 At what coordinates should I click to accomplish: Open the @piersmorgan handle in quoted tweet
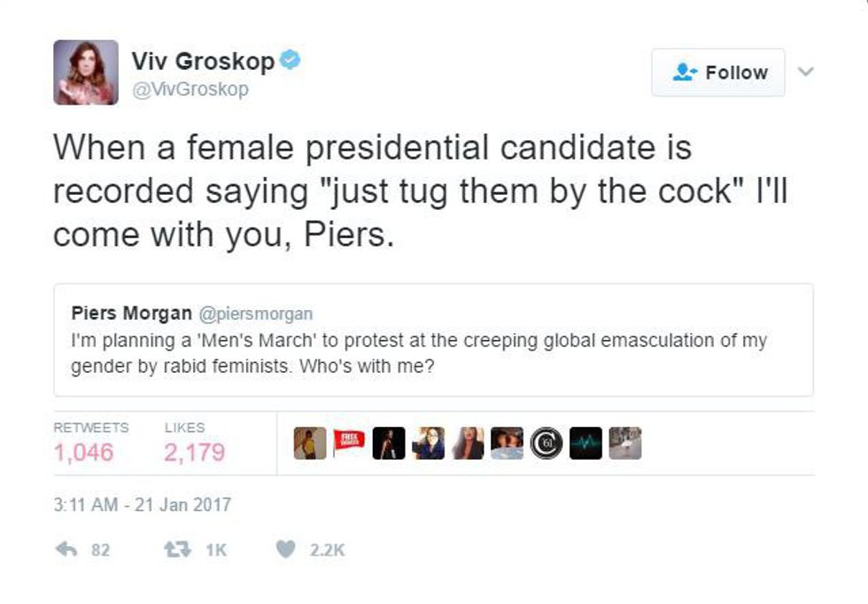(255, 314)
